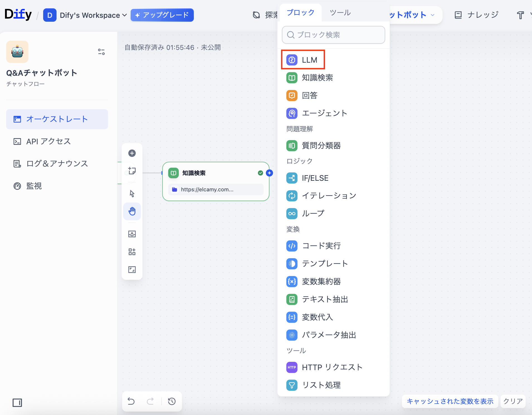
Task: Switch to pointer selection mode
Action: pyautogui.click(x=132, y=194)
